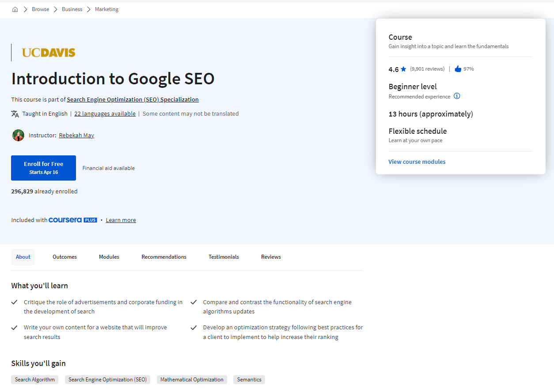Screen dimensions: 554x392
Task: Click the Semantics skill tag
Action: 249,380
